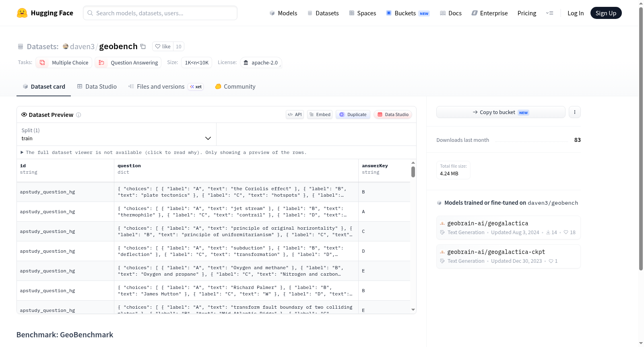Open the navigation overflow menu icon
This screenshot has height=347, width=644.
click(x=549, y=13)
